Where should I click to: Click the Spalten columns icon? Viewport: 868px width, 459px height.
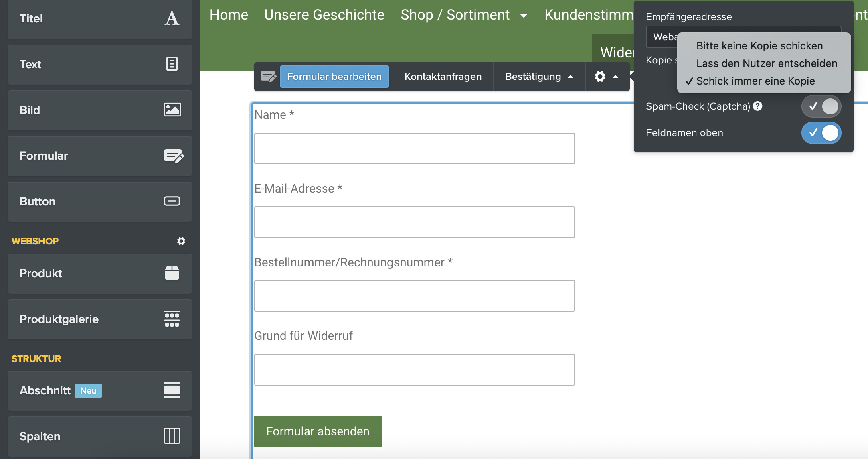point(172,436)
